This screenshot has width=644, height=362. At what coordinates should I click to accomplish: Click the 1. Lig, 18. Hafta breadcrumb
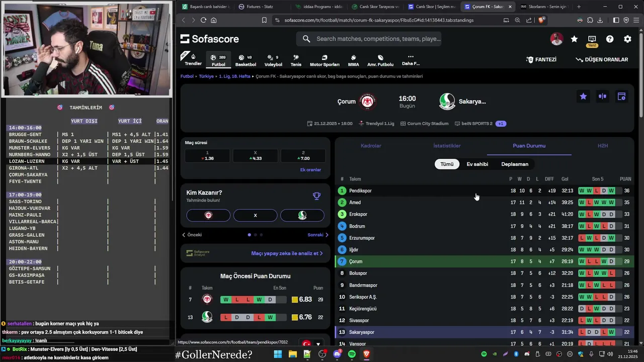[x=234, y=76]
